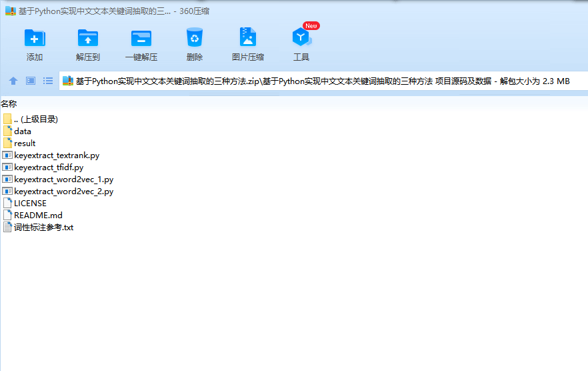
Task: Sort by the 名称 column header
Action: (x=9, y=103)
